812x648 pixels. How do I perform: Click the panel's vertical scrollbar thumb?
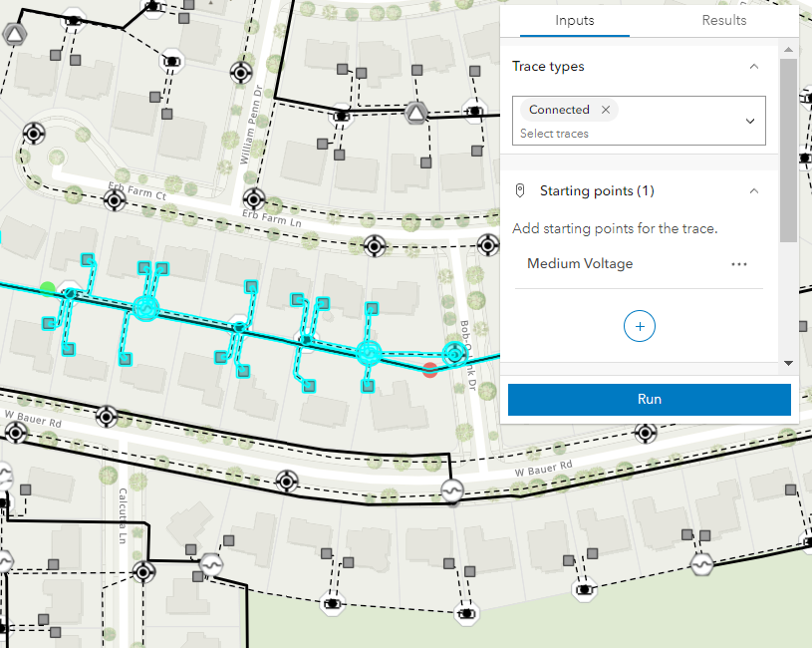click(788, 150)
